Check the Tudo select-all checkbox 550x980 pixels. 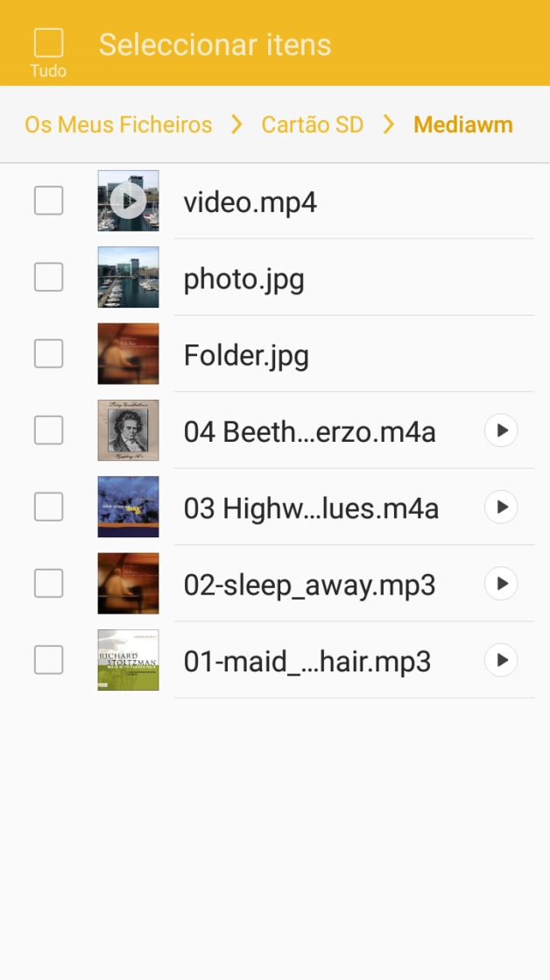[48, 44]
